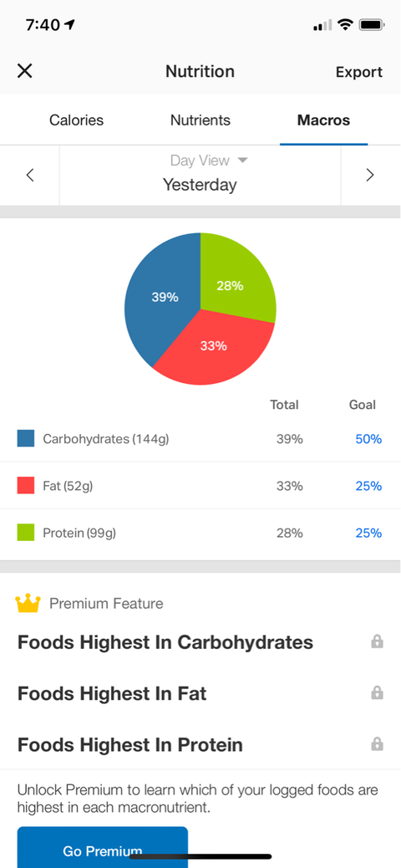The image size is (401, 868).
Task: Tap the gold Premium crown icon
Action: click(x=28, y=604)
